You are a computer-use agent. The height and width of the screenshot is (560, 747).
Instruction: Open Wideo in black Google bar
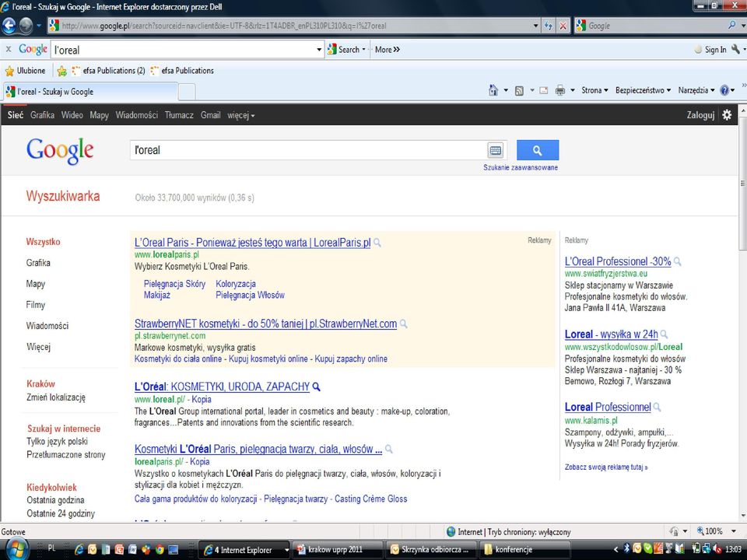coord(72,115)
